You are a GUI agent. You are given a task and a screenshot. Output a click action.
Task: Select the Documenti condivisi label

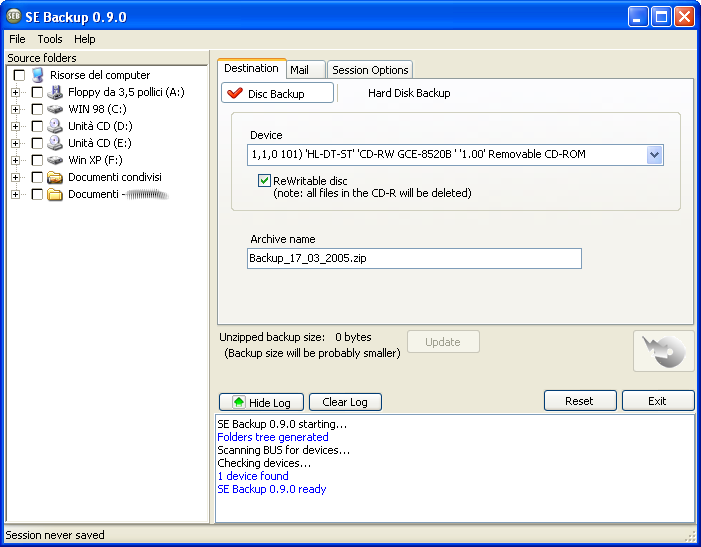click(115, 177)
